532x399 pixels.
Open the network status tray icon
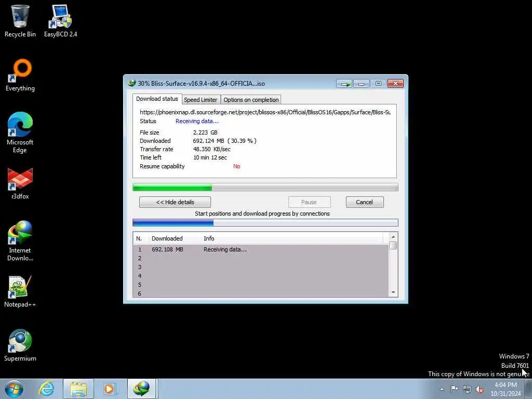pos(467,389)
